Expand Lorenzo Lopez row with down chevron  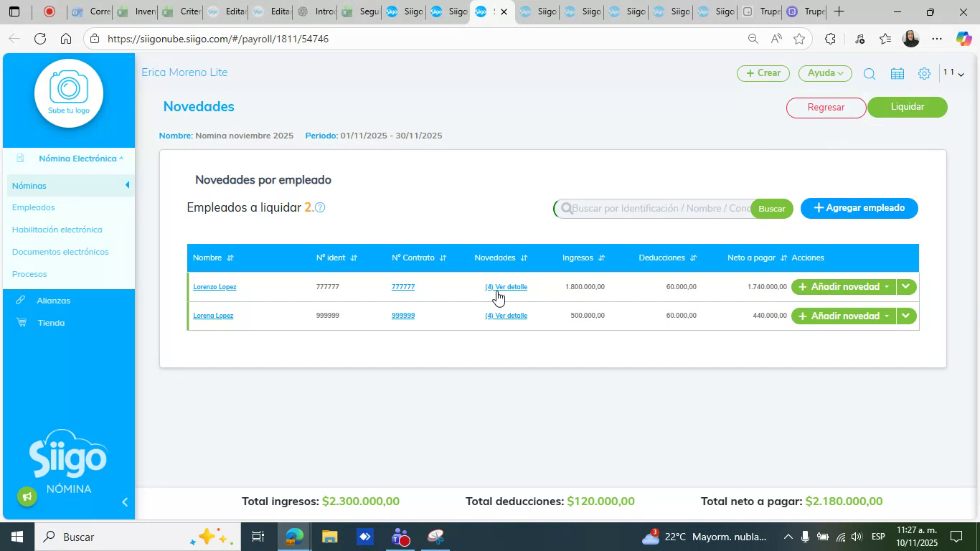906,286
